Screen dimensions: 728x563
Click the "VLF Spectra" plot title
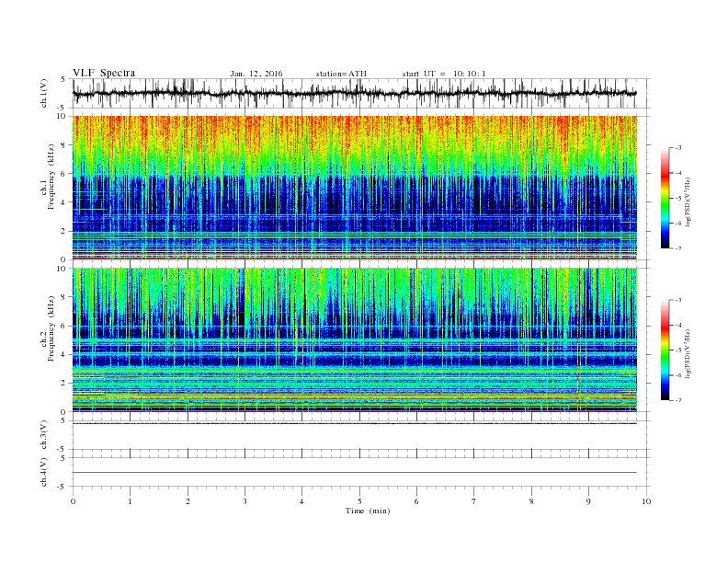[x=104, y=73]
